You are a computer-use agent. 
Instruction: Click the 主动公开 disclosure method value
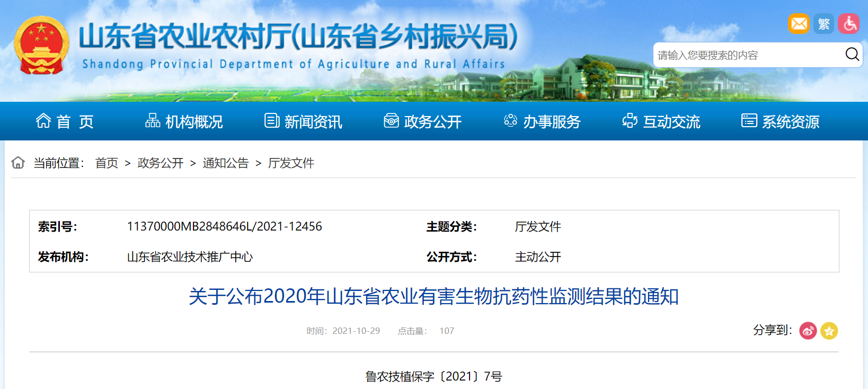click(x=538, y=257)
